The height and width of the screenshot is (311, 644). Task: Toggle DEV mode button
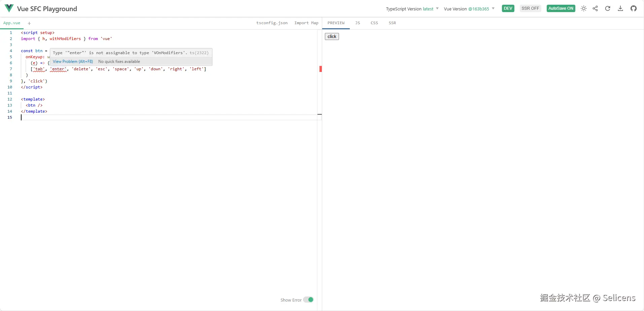508,8
